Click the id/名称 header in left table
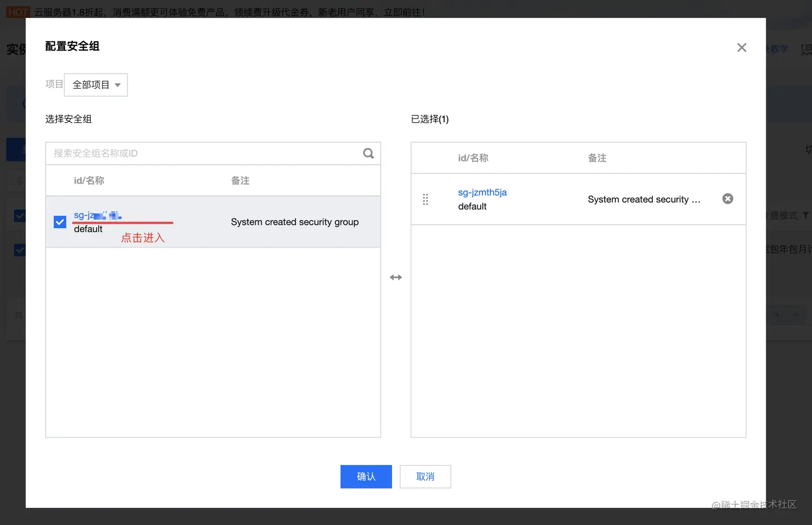 point(89,180)
